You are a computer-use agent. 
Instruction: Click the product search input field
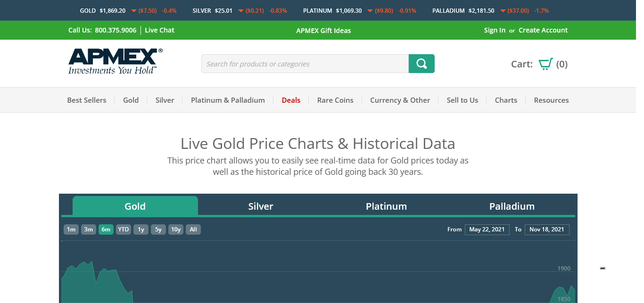click(x=305, y=64)
